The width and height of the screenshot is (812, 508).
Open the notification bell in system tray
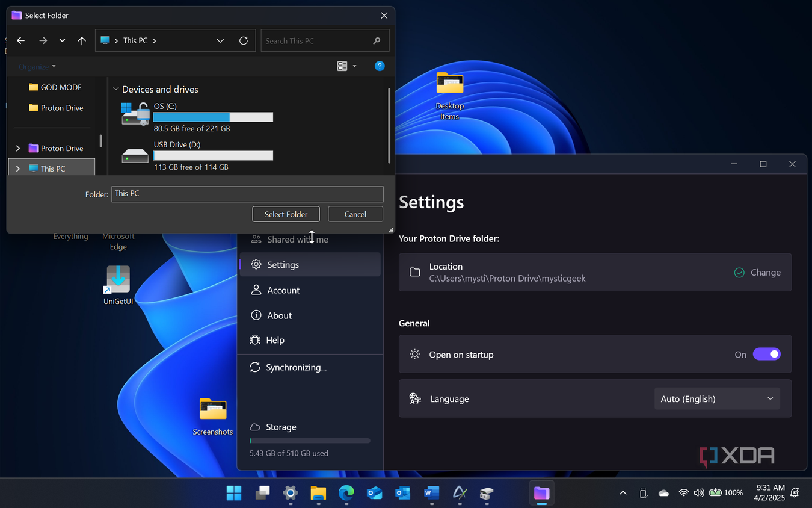pos(795,493)
